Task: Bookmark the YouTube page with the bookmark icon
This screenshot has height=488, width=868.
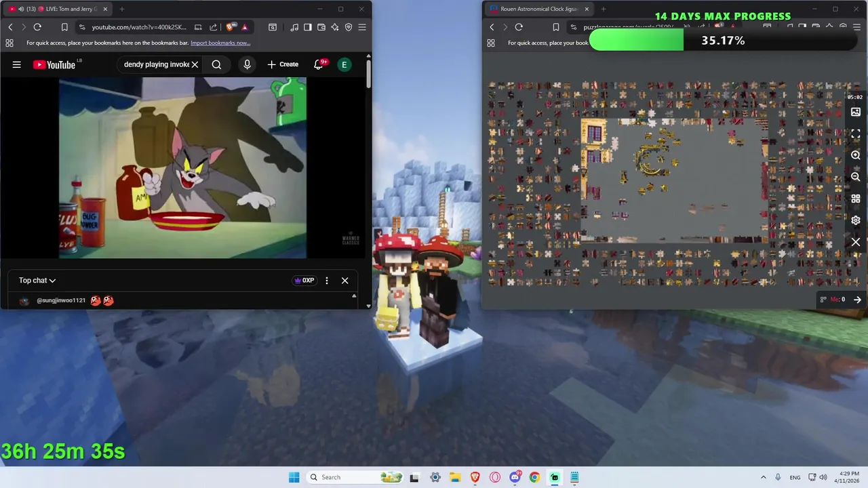Action: [x=64, y=27]
